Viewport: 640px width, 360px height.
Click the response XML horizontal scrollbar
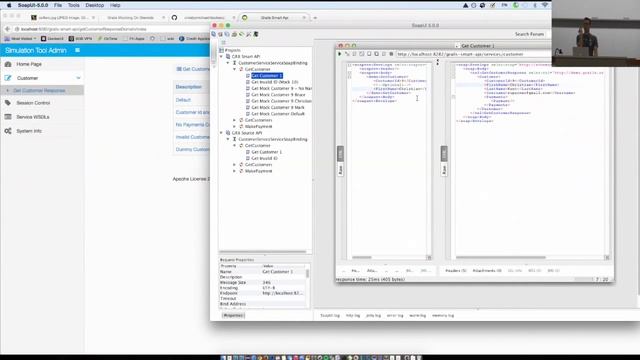pos(501,258)
